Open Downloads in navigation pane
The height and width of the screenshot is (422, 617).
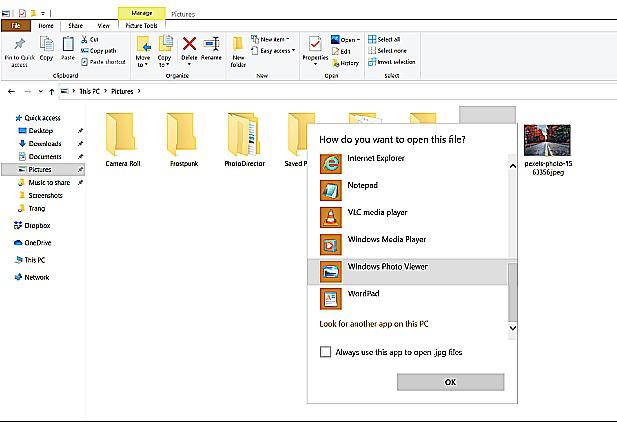40,144
